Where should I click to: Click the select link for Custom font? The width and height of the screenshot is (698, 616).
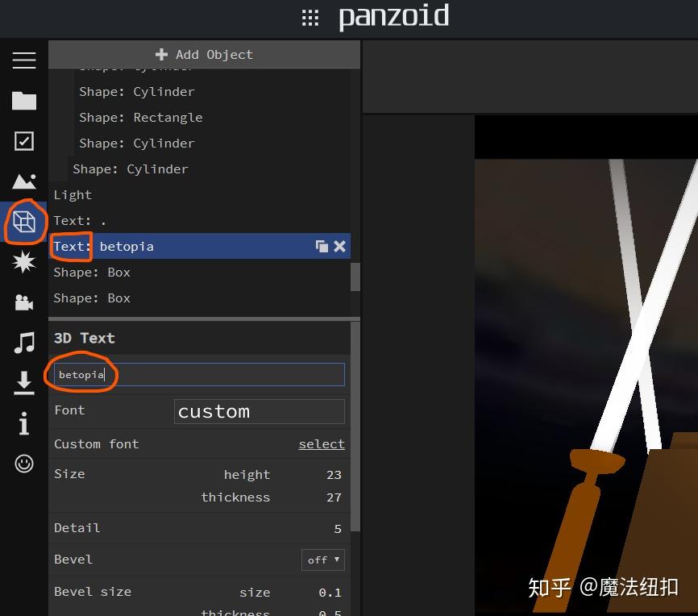322,443
